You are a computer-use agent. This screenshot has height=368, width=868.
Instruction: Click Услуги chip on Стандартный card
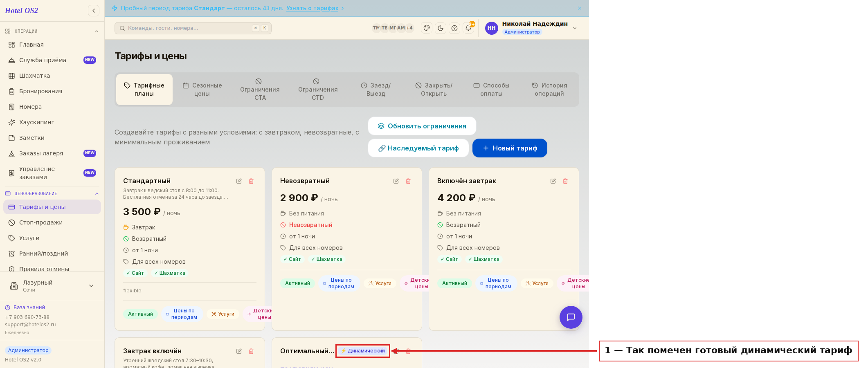(x=223, y=314)
